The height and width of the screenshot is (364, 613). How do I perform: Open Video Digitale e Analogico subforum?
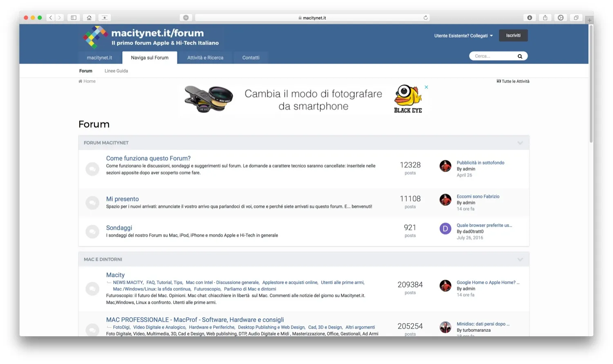(159, 327)
